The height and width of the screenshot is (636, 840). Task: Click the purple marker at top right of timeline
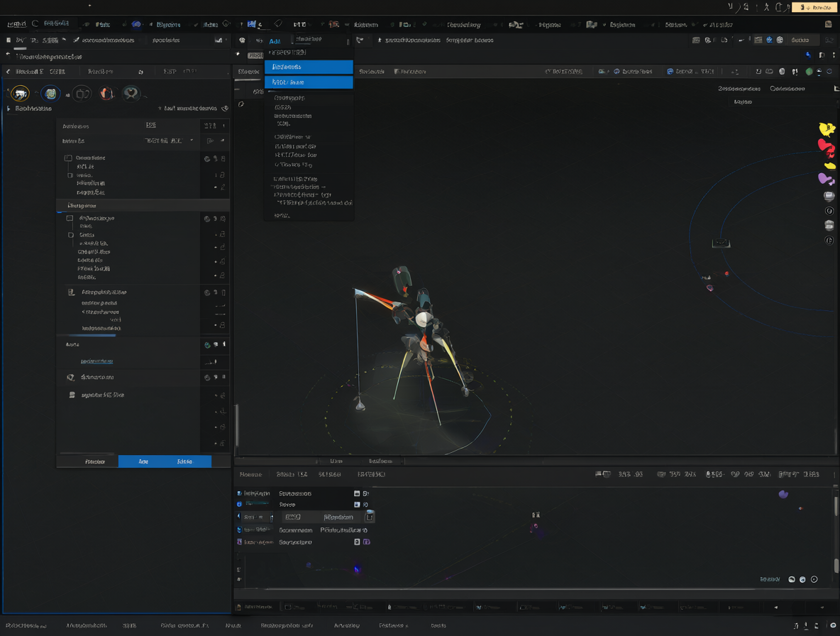point(783,494)
